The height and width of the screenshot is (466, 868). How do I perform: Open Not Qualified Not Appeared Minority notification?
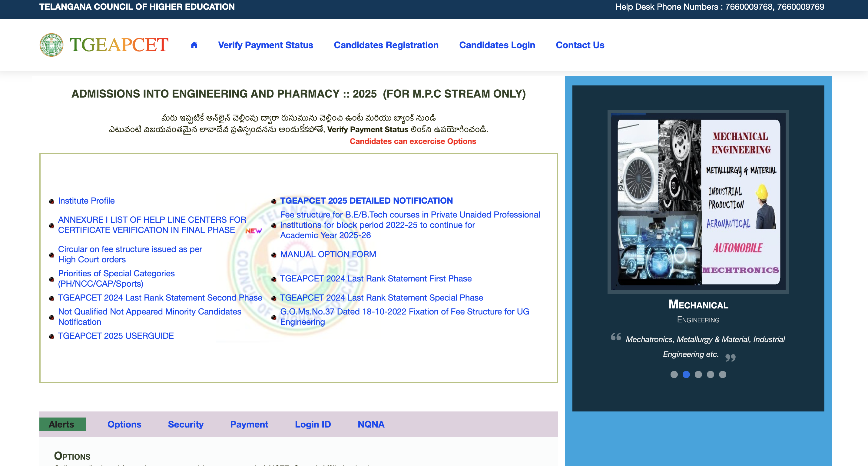click(x=150, y=317)
